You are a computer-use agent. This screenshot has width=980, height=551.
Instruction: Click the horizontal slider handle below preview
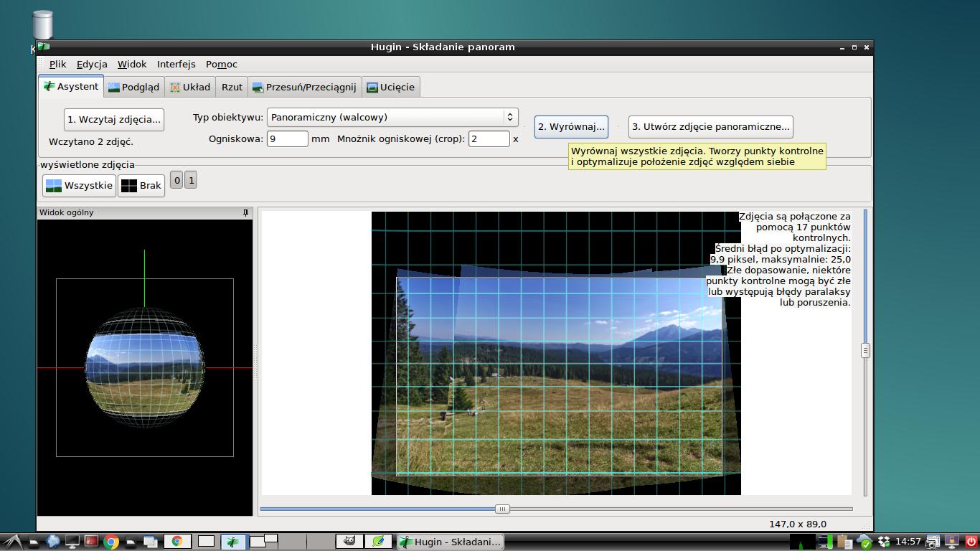[502, 509]
